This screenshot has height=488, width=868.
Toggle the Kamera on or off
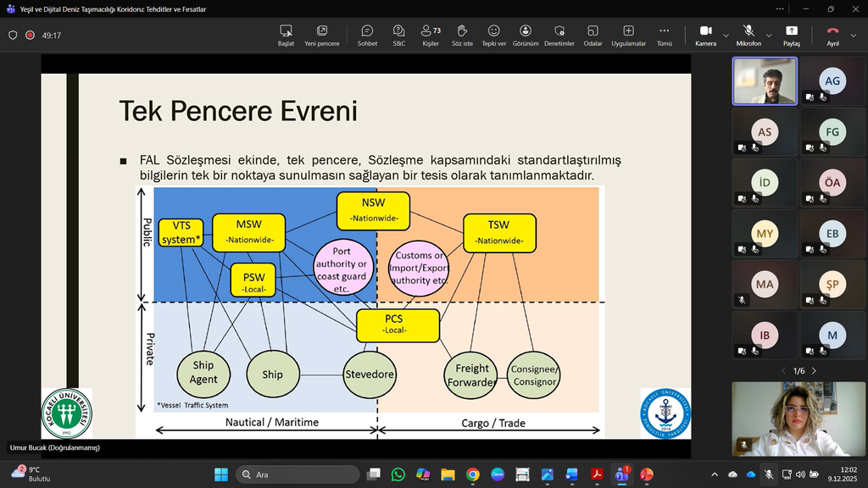pyautogui.click(x=705, y=36)
